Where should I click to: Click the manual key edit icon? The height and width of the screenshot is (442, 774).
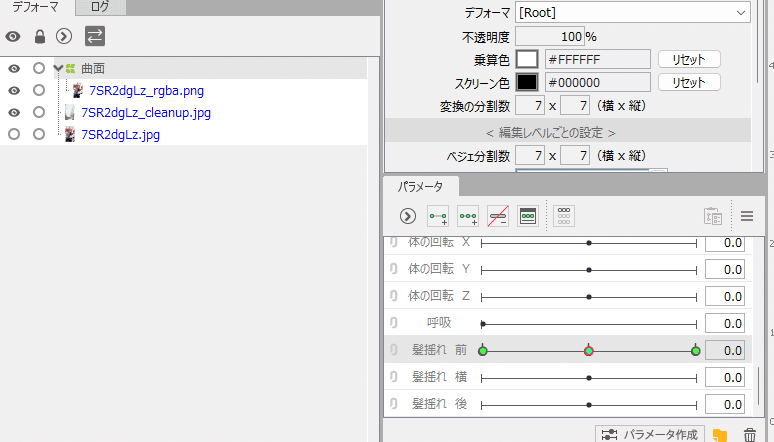pyautogui.click(x=528, y=216)
